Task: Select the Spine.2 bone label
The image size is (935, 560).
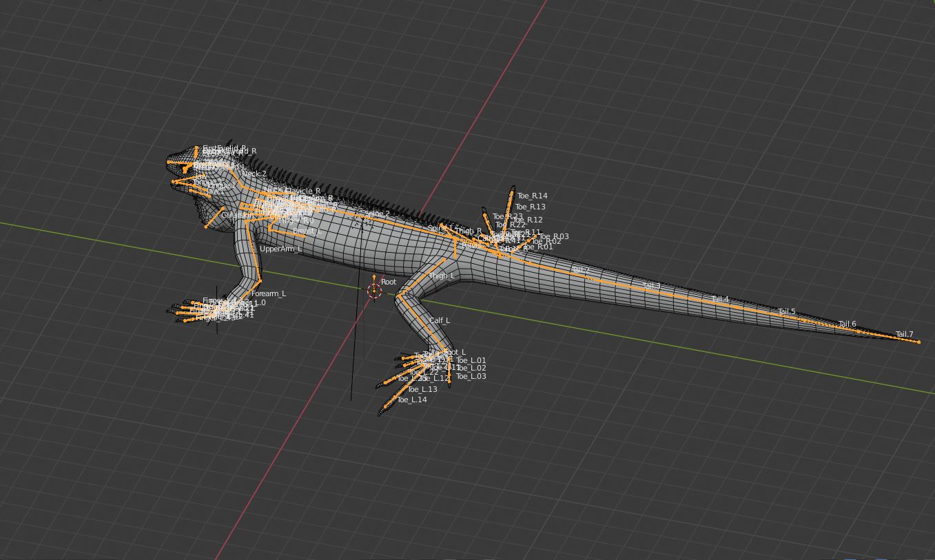Action: pos(377,214)
